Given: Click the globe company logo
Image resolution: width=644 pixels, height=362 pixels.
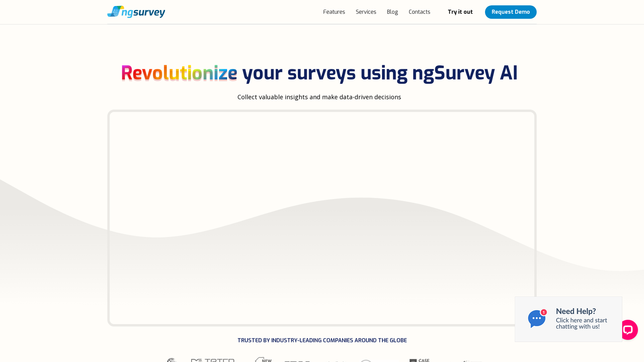Looking at the screenshot, I should (x=172, y=360).
